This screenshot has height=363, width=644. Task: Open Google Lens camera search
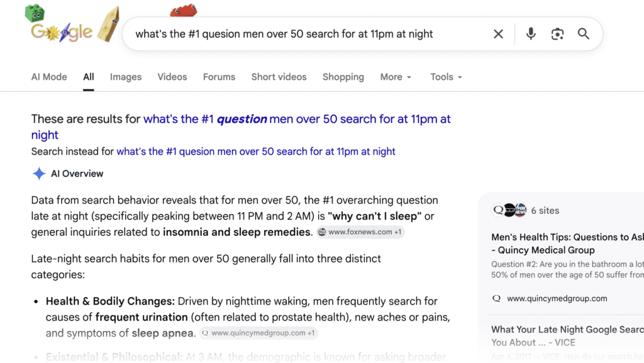pyautogui.click(x=557, y=34)
